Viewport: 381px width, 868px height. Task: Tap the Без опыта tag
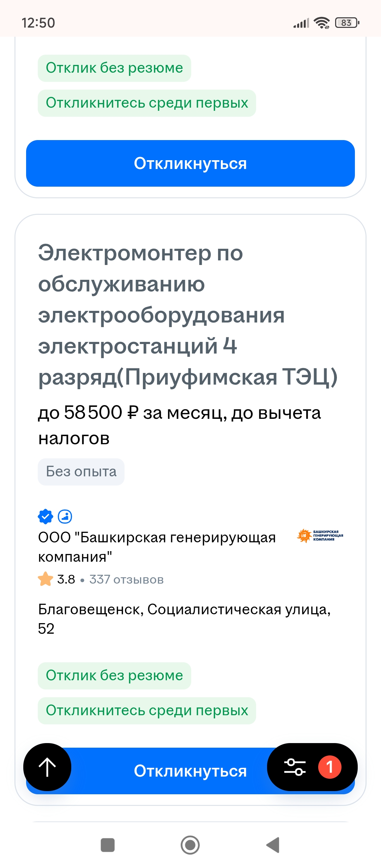pyautogui.click(x=81, y=472)
